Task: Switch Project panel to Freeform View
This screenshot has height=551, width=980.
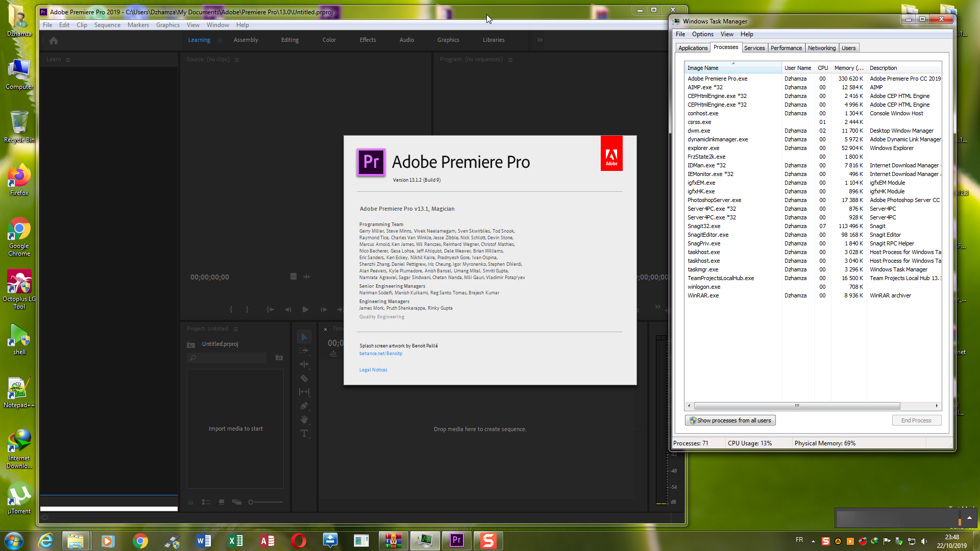Action: click(x=237, y=502)
